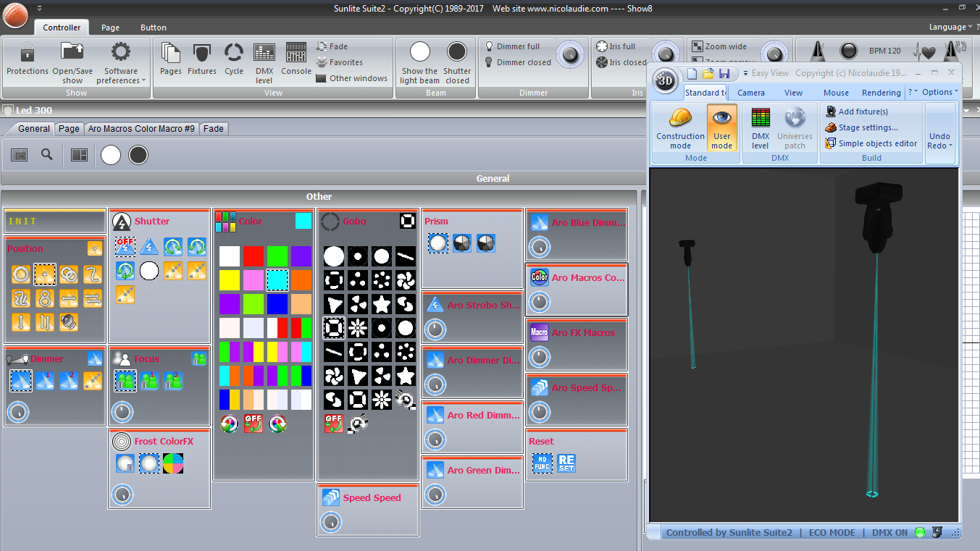The height and width of the screenshot is (551, 980).
Task: Click the RESET icon in Reset panel
Action: pos(566,463)
